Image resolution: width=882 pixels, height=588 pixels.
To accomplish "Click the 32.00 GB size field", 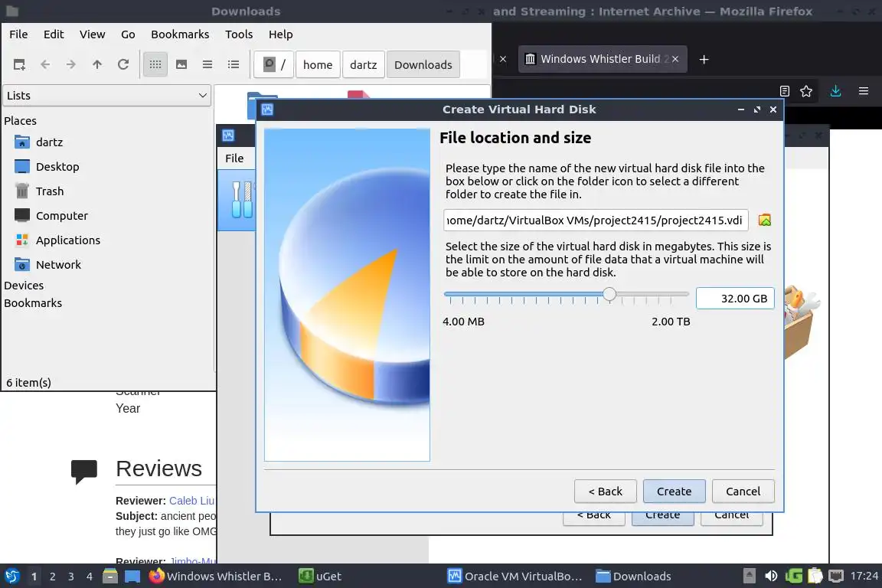I will tap(735, 299).
